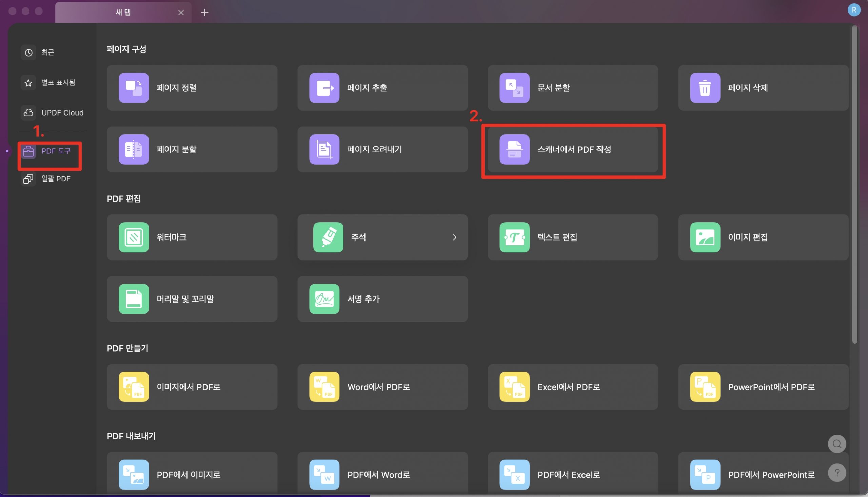This screenshot has width=868, height=497.
Task: Click the 머리말 및 꼬리말 label
Action: [x=185, y=299]
